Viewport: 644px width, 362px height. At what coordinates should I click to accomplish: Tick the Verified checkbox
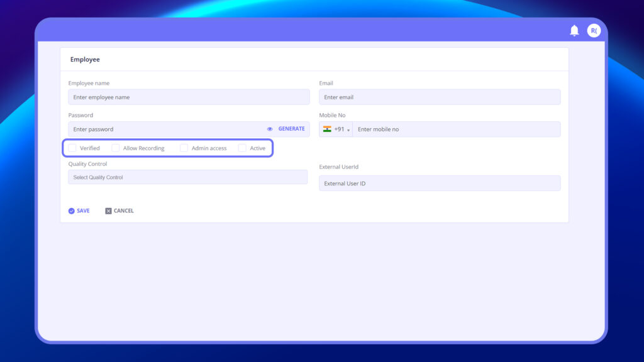72,148
